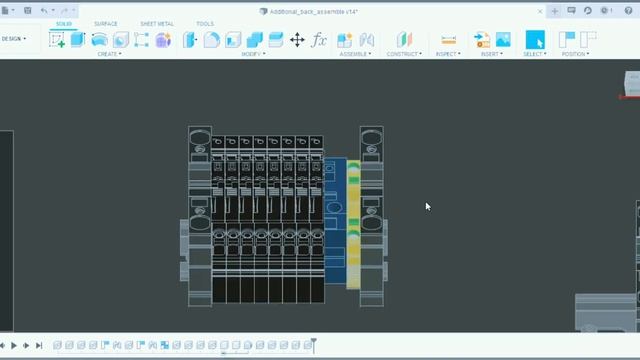
Task: Open the undo history dropdown arrow
Action: [53, 11]
